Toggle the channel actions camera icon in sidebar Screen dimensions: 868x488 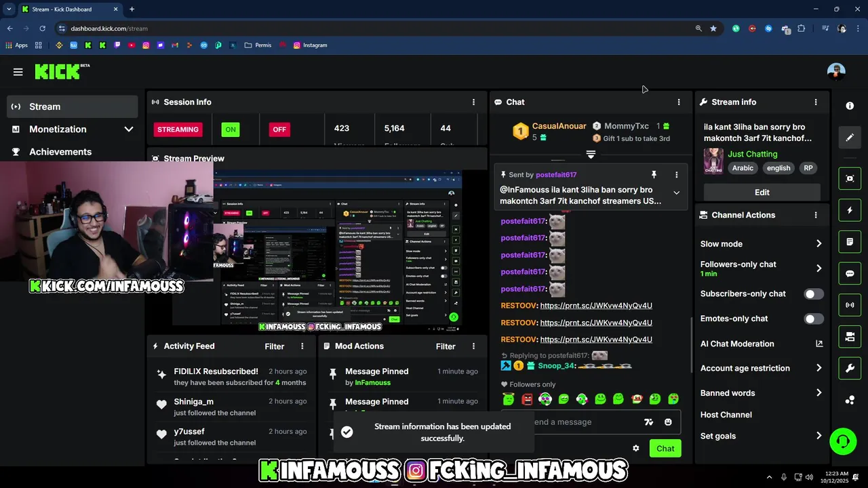(850, 337)
